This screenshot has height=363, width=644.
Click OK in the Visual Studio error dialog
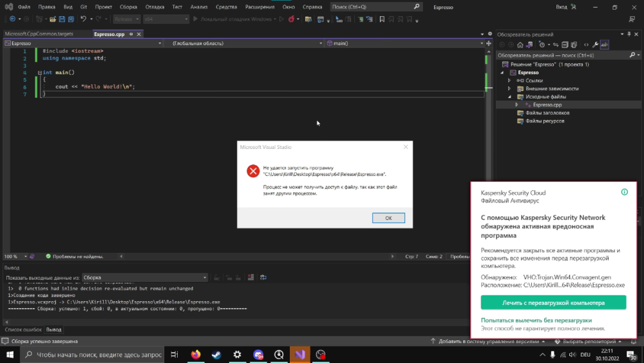(388, 218)
